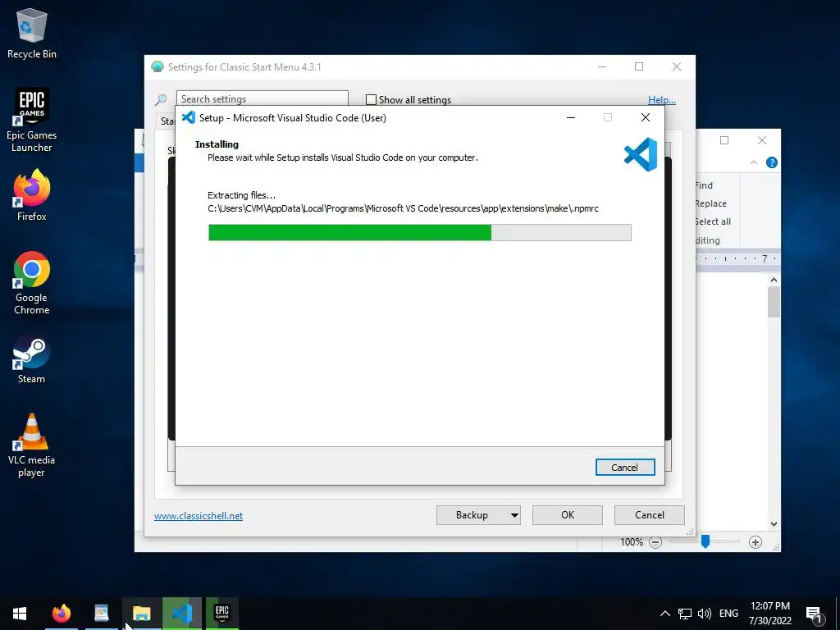Maximize the WordPad window

pos(724,140)
